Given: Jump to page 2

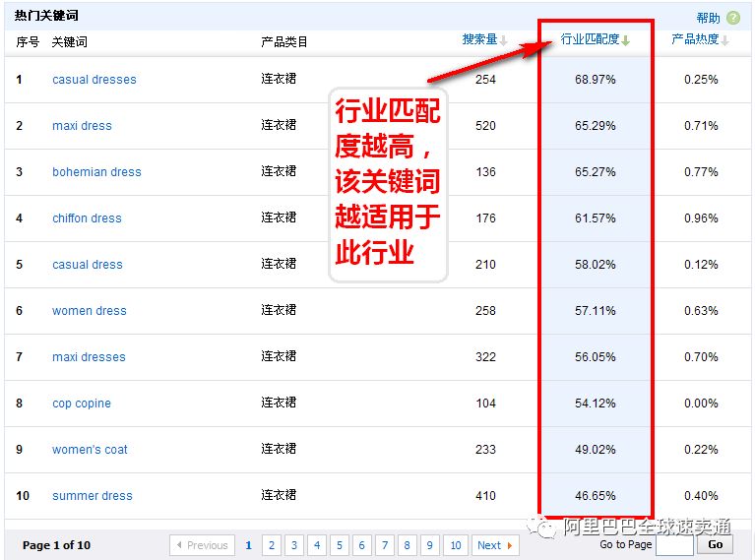Looking at the screenshot, I should [x=271, y=545].
